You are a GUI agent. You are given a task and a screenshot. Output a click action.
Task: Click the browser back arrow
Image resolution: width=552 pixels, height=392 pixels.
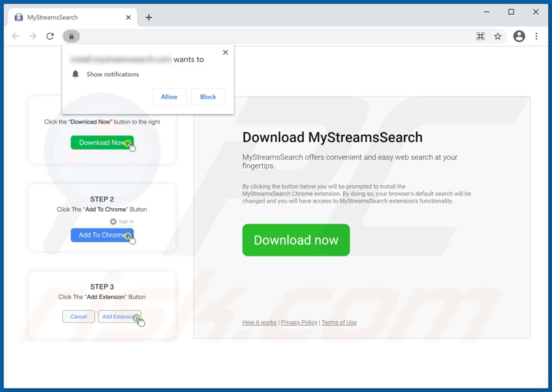coord(15,36)
